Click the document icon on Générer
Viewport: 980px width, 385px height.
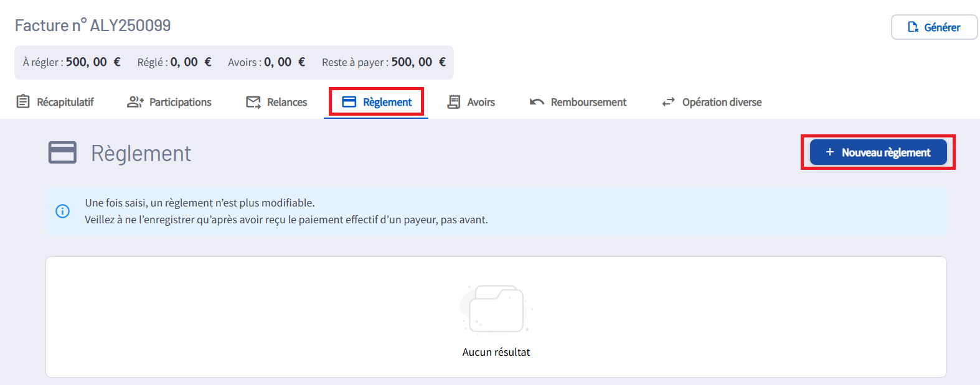point(913,27)
